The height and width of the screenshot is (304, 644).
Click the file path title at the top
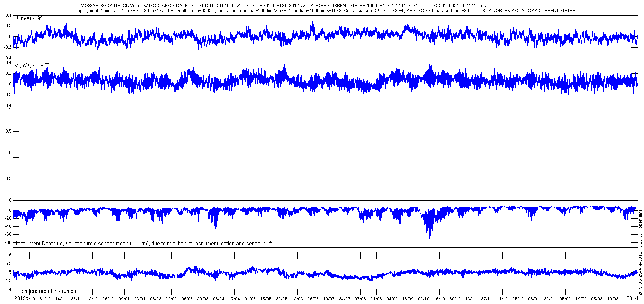tap(282, 6)
